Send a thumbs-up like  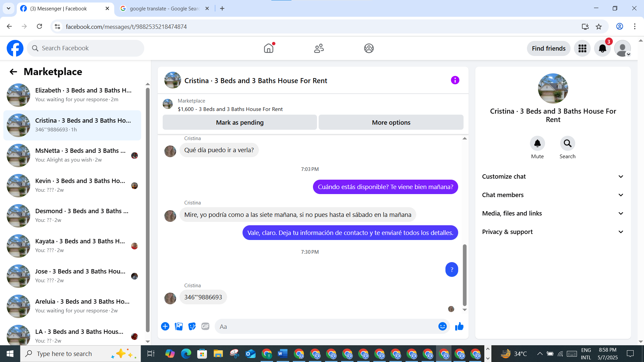pyautogui.click(x=459, y=326)
